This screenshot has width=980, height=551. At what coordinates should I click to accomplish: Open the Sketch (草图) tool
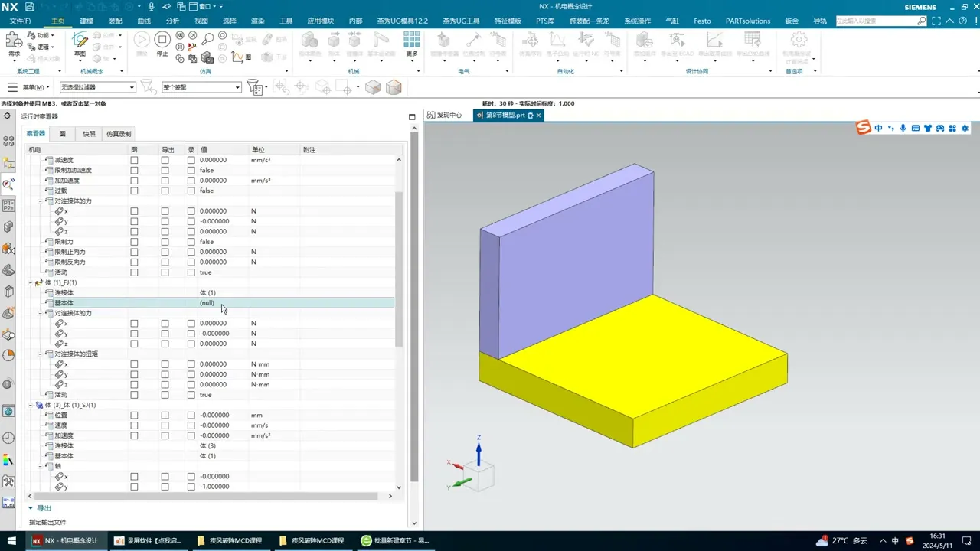80,43
